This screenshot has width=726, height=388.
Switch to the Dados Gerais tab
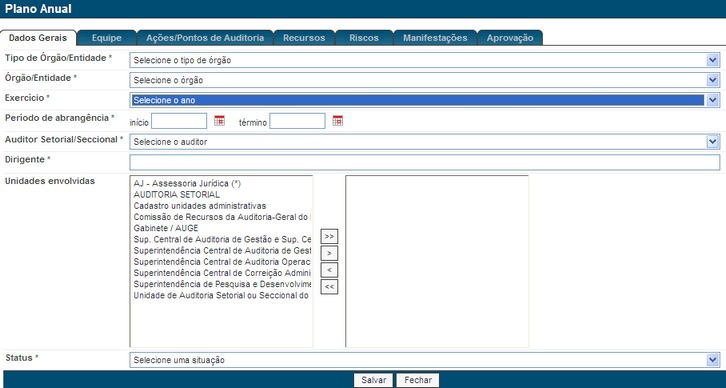(x=38, y=38)
